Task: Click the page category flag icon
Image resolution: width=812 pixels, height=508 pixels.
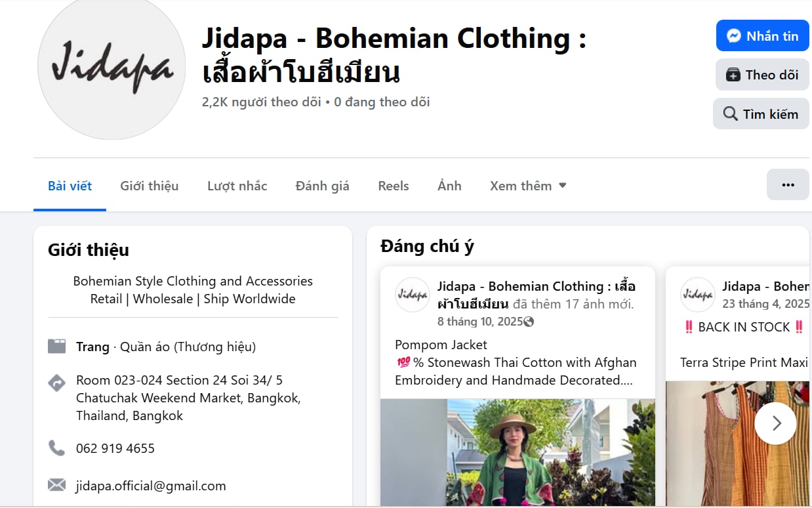Action: click(57, 347)
